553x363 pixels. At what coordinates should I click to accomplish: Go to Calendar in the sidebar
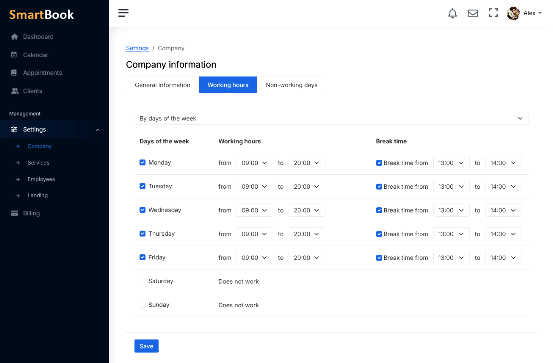(x=35, y=55)
